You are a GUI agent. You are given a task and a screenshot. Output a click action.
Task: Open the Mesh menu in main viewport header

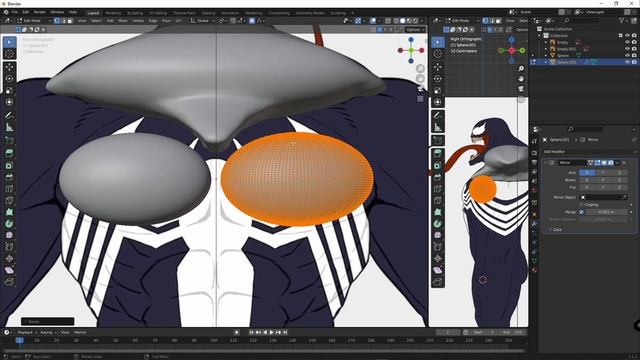coord(123,20)
